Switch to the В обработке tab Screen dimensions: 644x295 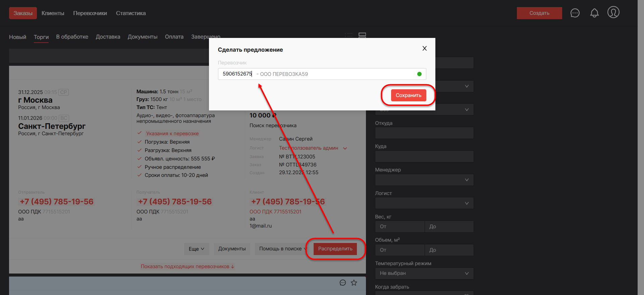pos(72,37)
